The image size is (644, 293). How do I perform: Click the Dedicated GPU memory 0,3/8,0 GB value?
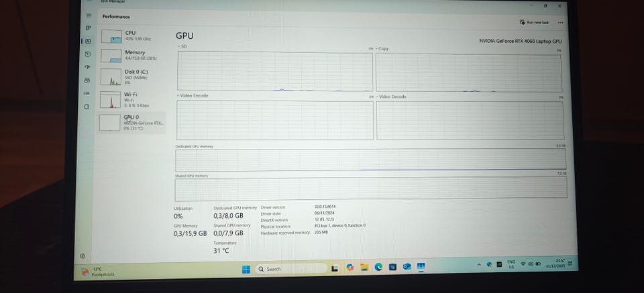point(228,216)
